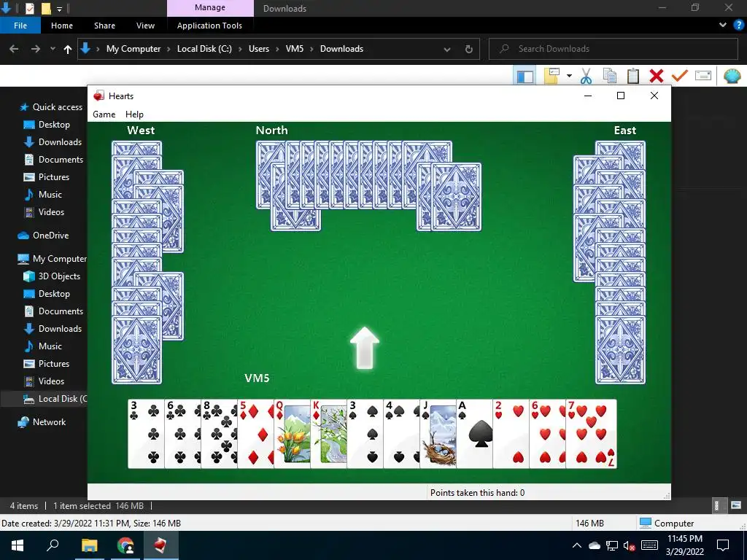The width and height of the screenshot is (747, 560).
Task: Switch to large icons view
Action: tap(736, 506)
